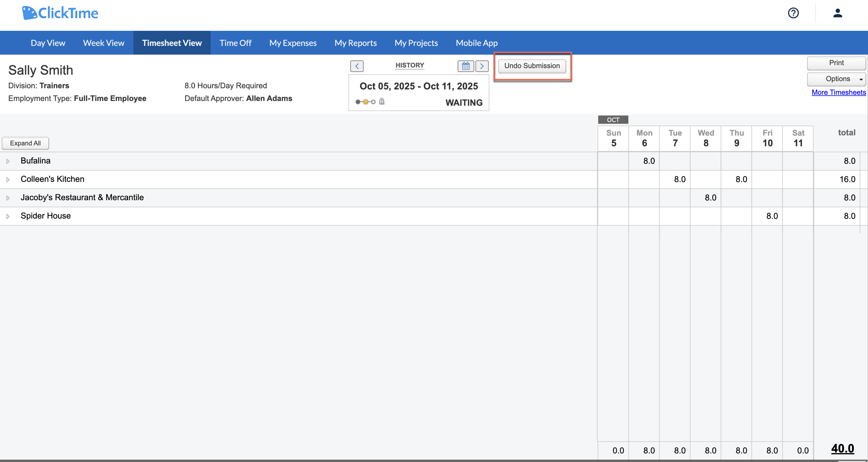Viewport: 868px width, 462px height.
Task: Open the HISTORY link
Action: click(x=410, y=65)
